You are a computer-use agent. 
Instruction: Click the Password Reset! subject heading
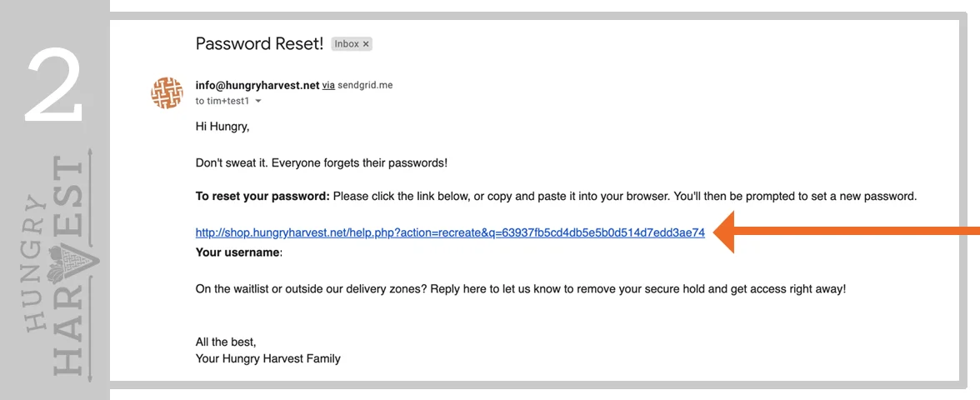point(259,43)
